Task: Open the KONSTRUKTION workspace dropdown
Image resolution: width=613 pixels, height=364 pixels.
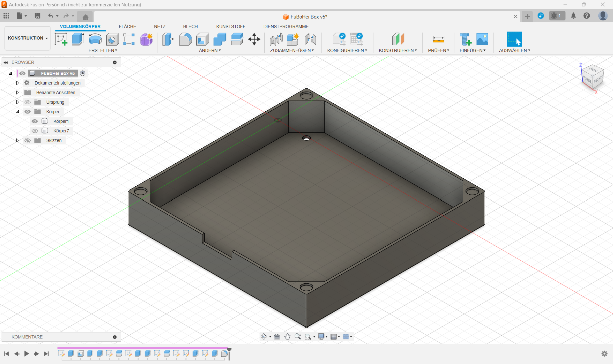Action: (28, 38)
